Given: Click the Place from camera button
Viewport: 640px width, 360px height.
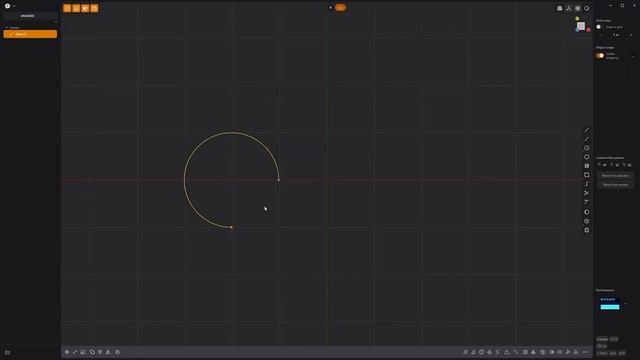Looking at the screenshot, I should click(616, 185).
